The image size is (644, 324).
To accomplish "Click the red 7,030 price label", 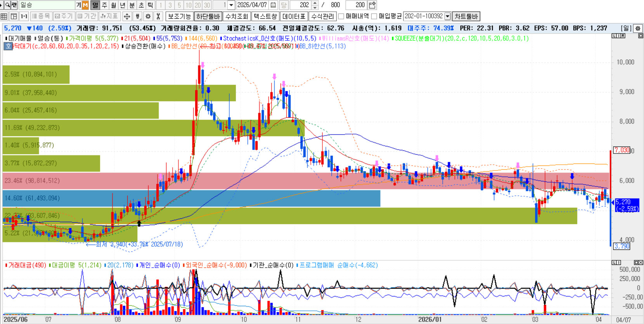I will (x=622, y=150).
